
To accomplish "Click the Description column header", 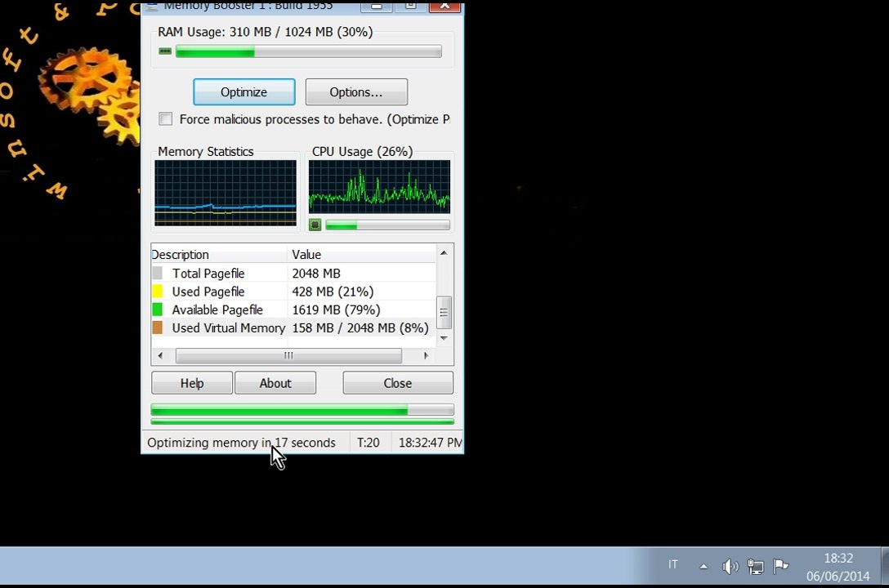I will click(220, 254).
